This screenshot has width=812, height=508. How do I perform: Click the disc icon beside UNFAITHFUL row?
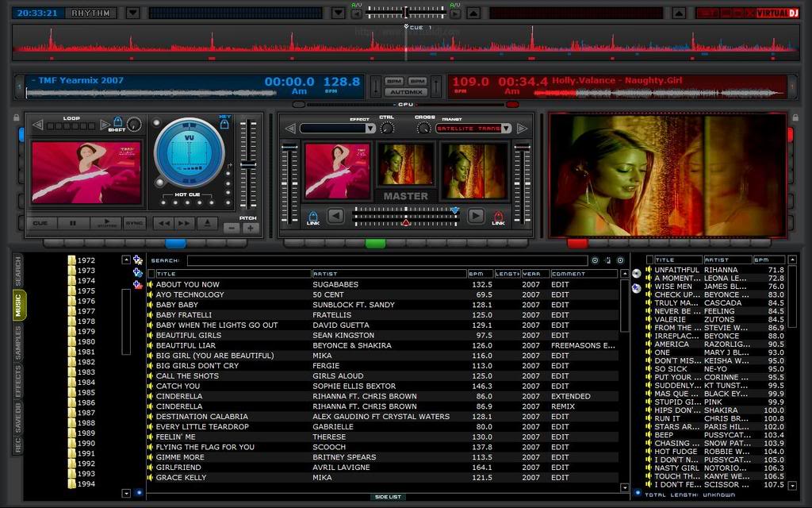click(637, 273)
